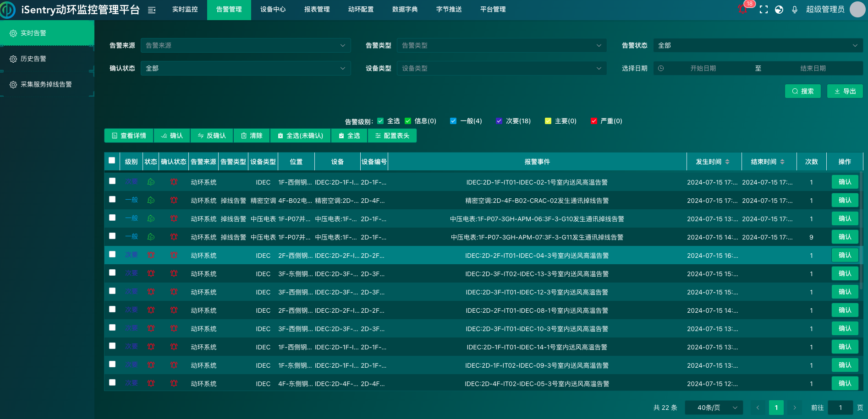Check the row checkbox for 精密空调 CRAC-02 alarm
868x419 pixels.
[x=112, y=199]
